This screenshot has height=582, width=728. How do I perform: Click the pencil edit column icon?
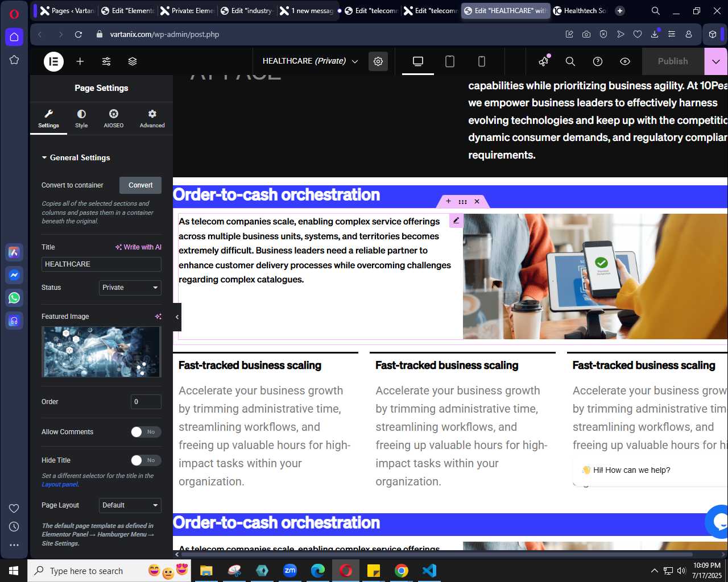[x=456, y=221]
